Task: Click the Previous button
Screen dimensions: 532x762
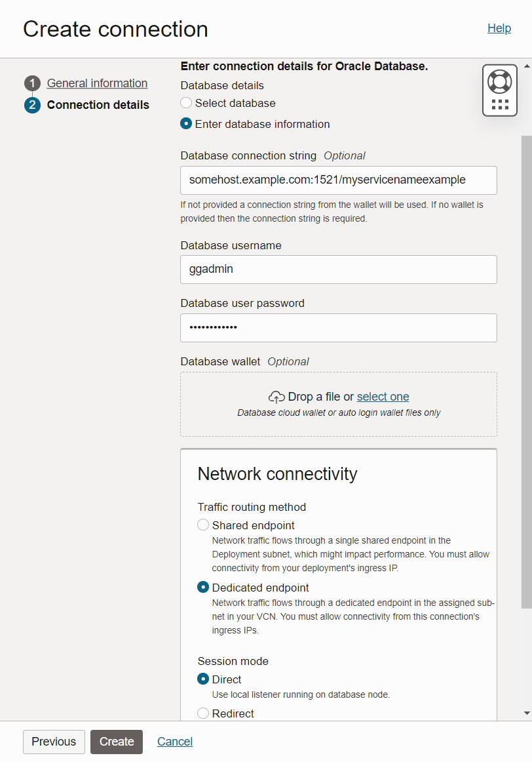Action: 53,742
